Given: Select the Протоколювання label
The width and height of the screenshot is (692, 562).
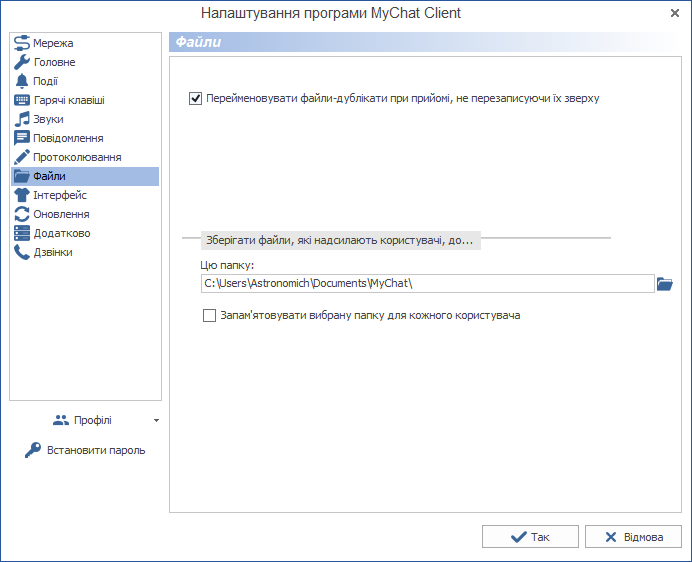Looking at the screenshot, I should point(77,157).
